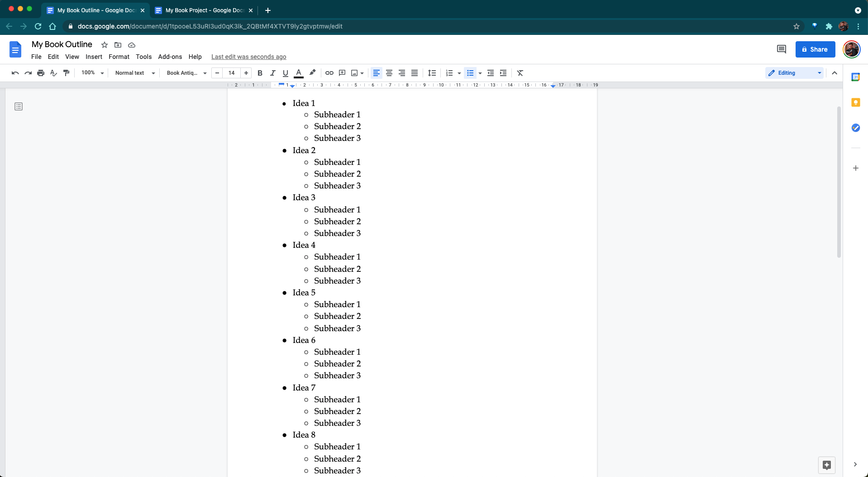Switch to My Book Project tab
868x477 pixels.
[205, 10]
